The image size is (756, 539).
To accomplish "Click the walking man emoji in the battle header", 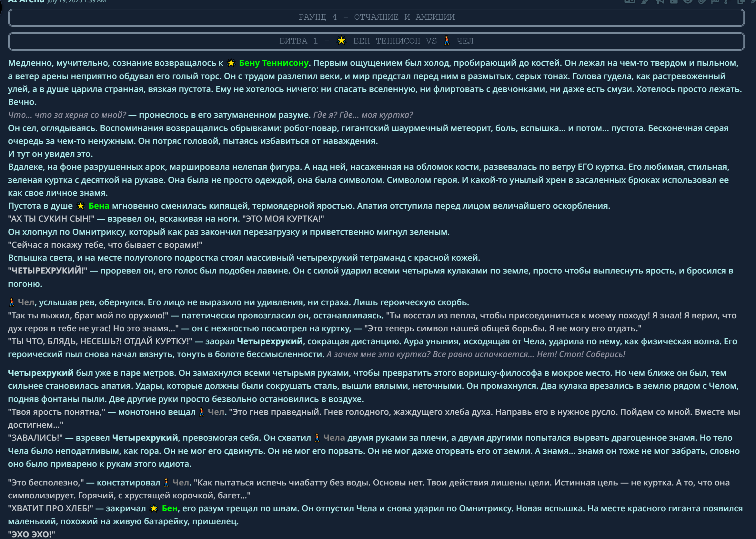I will click(x=447, y=41).
